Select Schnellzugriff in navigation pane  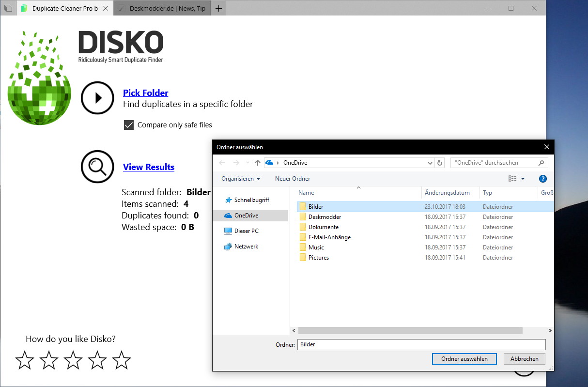251,200
